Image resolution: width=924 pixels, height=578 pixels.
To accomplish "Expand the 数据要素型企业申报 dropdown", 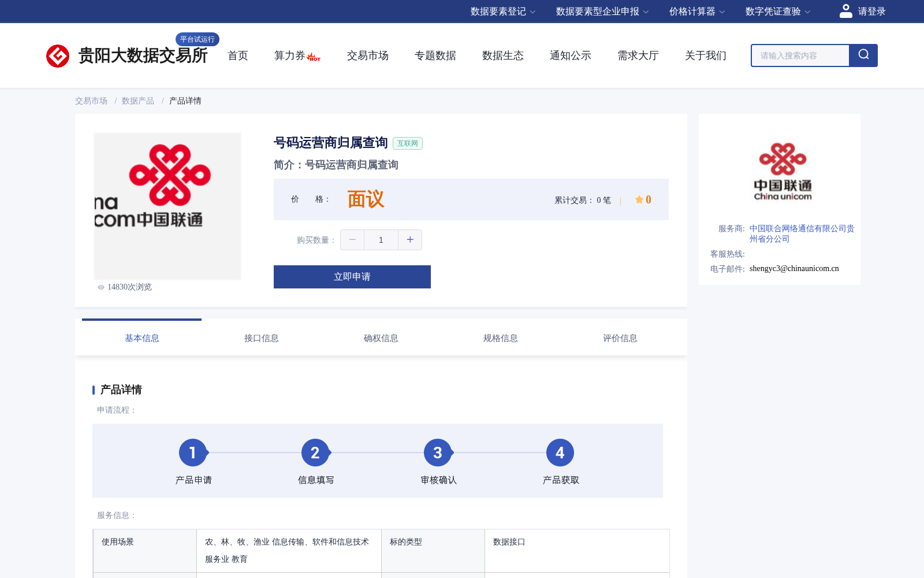I will tap(602, 12).
